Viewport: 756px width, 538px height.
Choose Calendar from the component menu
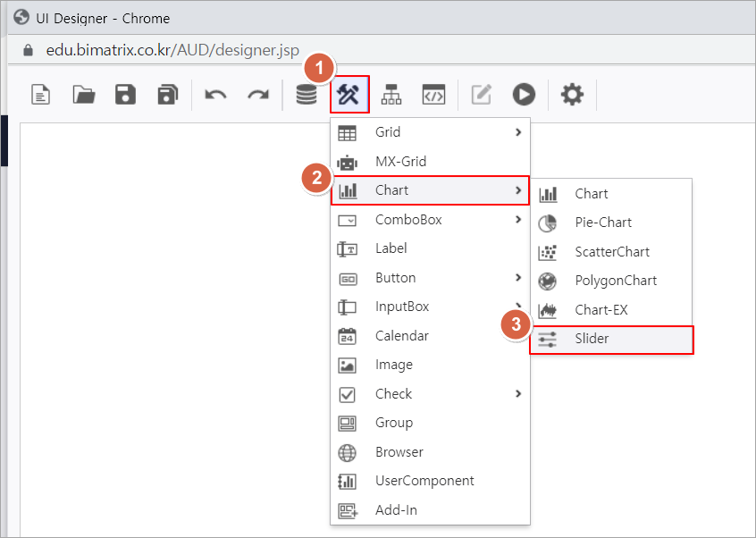(x=430, y=336)
